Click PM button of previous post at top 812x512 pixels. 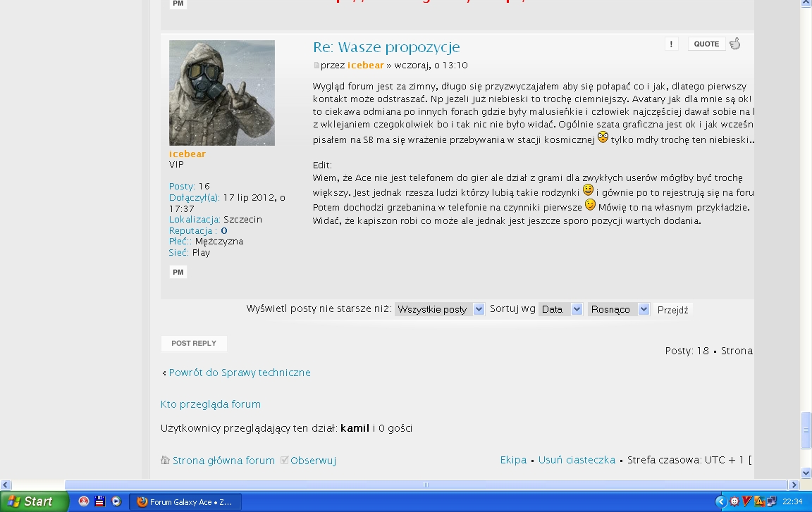[178, 4]
